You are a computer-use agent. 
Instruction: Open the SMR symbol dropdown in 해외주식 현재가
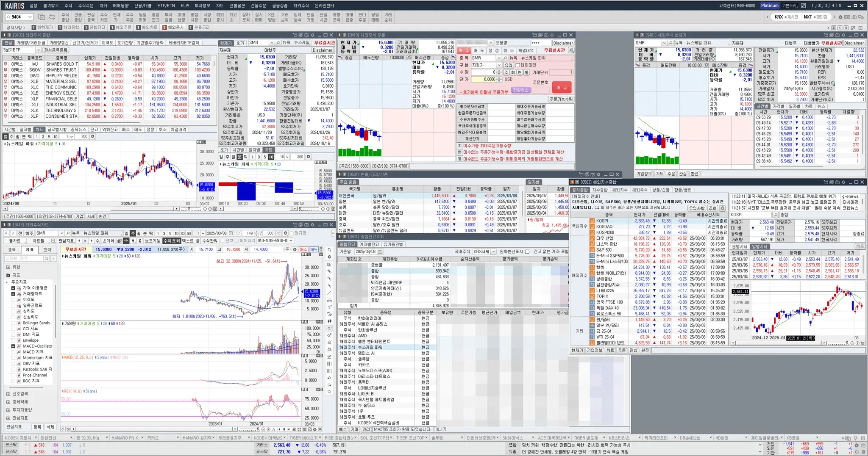[x=663, y=43]
